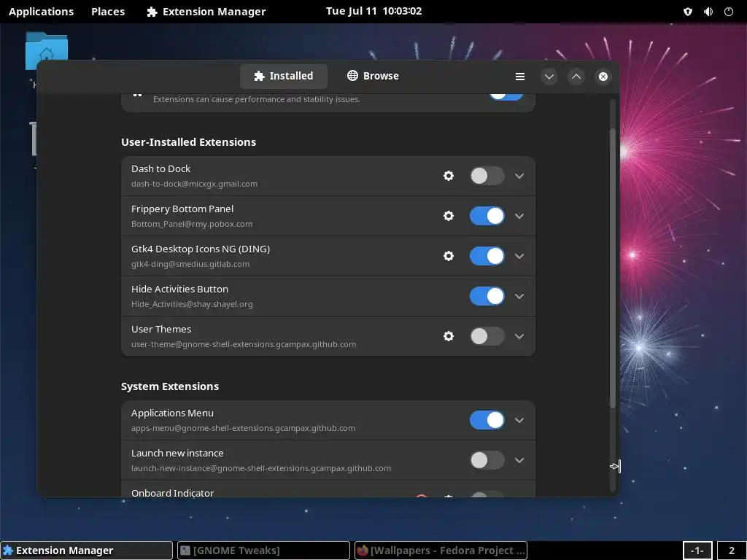
Task: Click the security shield tray icon
Action: coord(687,12)
